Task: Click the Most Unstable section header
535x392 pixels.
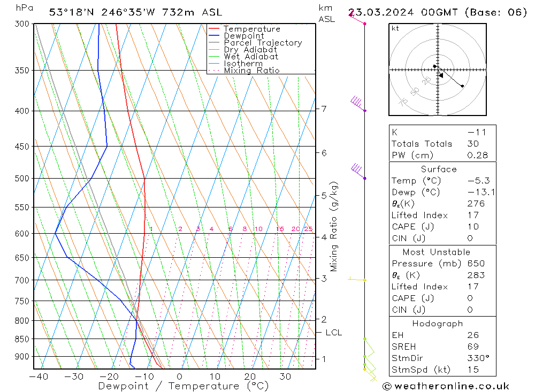Action: point(437,252)
